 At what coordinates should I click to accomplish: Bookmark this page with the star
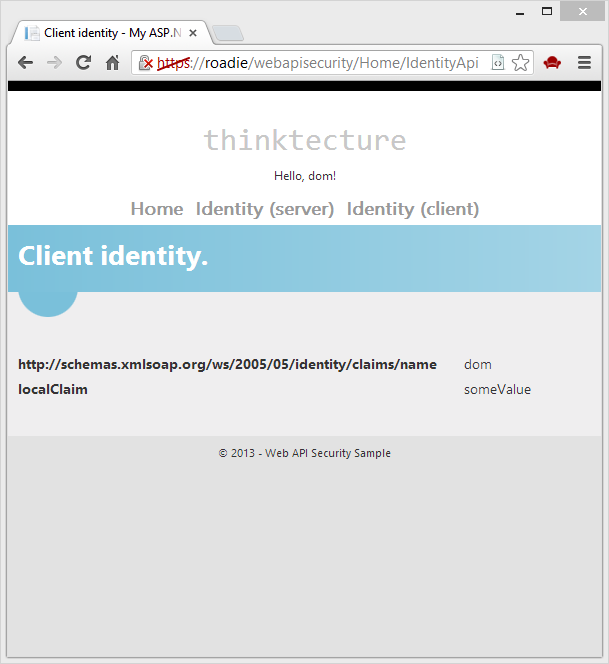(x=520, y=63)
